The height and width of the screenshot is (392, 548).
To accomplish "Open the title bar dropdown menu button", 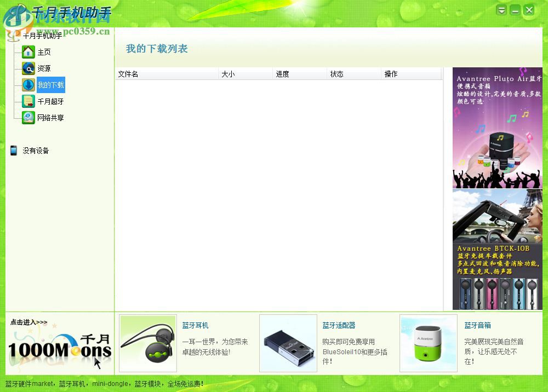I will tap(501, 10).
